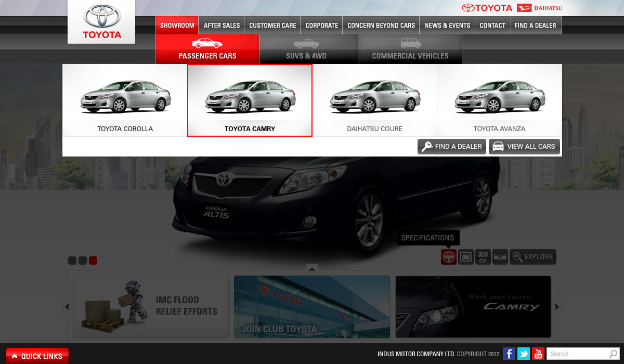Switch to the Commercial Vehicles tab
The width and height of the screenshot is (624, 364).
pyautogui.click(x=410, y=49)
